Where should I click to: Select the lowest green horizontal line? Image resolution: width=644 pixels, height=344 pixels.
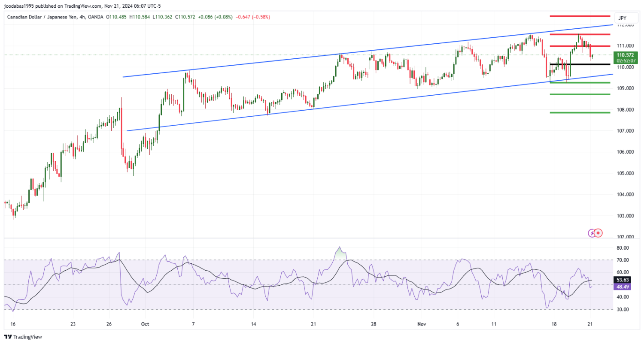click(x=580, y=112)
